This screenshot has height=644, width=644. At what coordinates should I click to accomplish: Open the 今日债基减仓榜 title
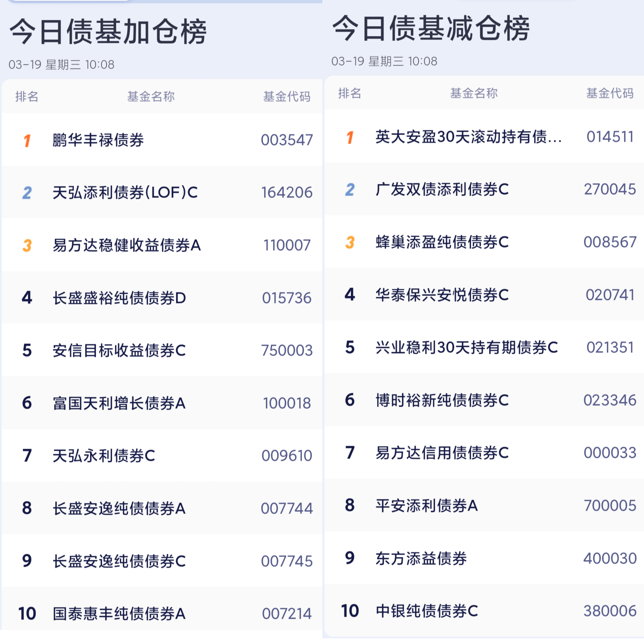coord(431,29)
